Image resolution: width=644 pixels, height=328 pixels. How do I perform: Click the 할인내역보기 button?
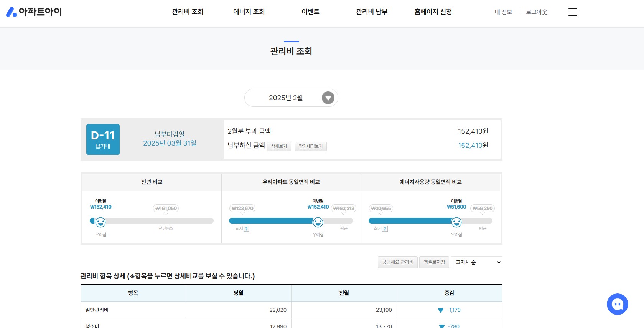311,146
